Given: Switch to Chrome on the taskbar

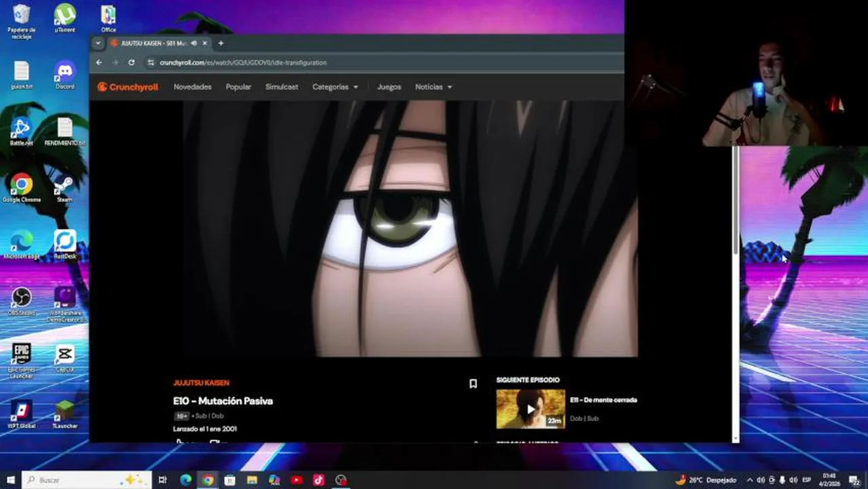Looking at the screenshot, I should tap(208, 480).
